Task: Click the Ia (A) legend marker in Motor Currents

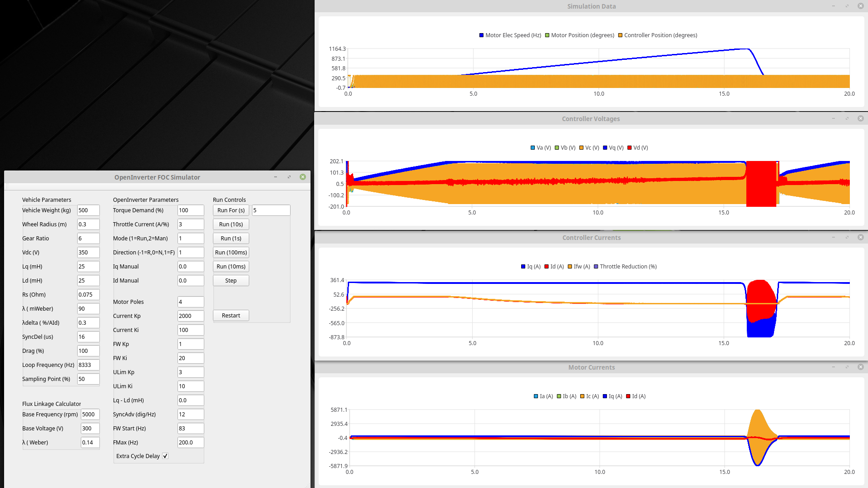Action: click(536, 396)
